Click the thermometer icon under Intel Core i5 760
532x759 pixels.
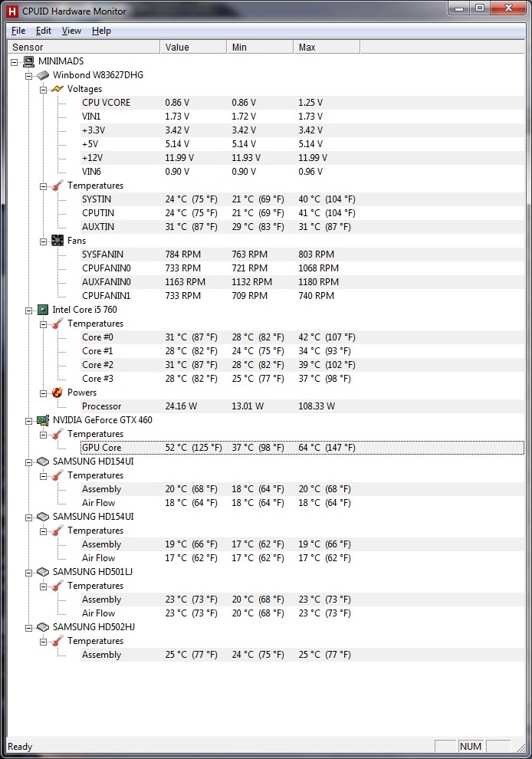click(x=57, y=324)
